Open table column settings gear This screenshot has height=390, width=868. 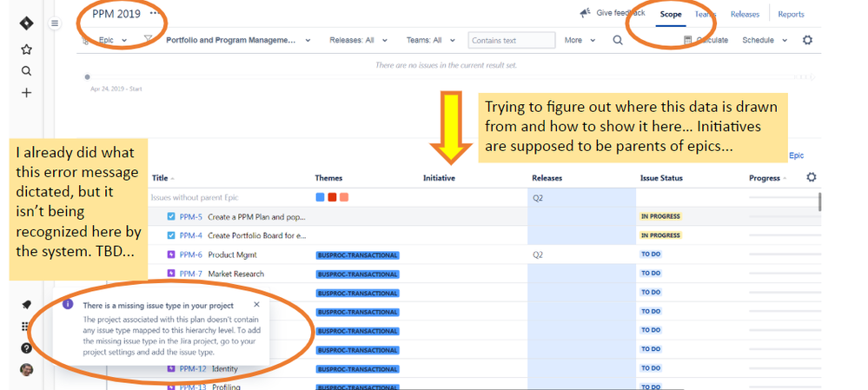(812, 177)
